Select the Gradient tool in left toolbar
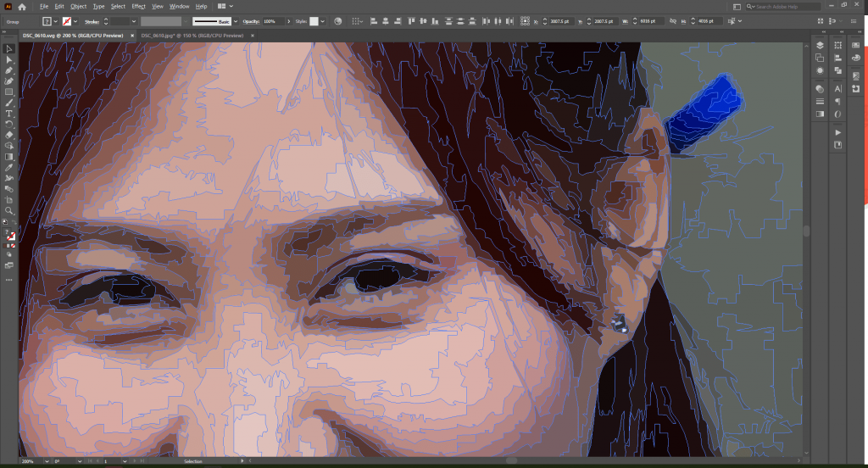Image resolution: width=868 pixels, height=468 pixels. [x=8, y=157]
